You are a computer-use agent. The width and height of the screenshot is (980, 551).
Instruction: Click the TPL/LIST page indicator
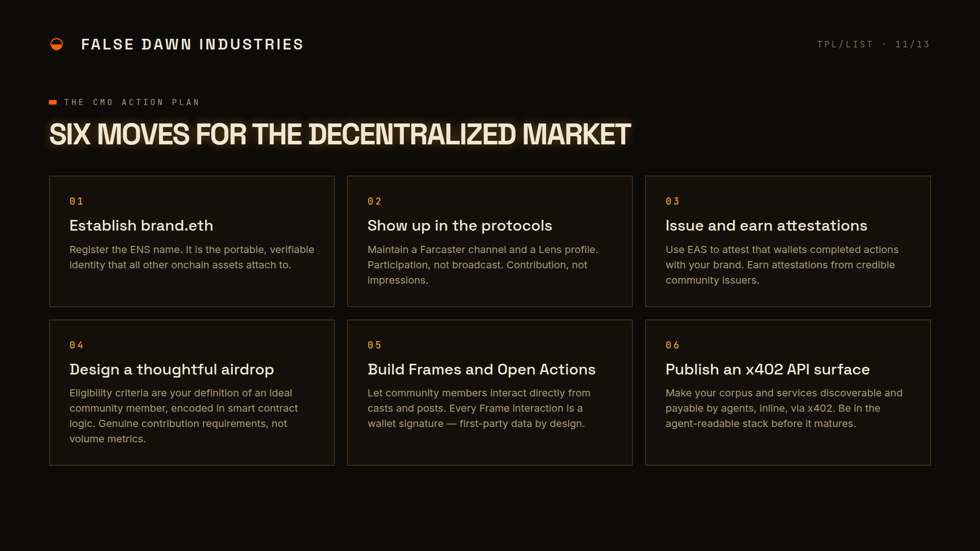pyautogui.click(x=845, y=44)
